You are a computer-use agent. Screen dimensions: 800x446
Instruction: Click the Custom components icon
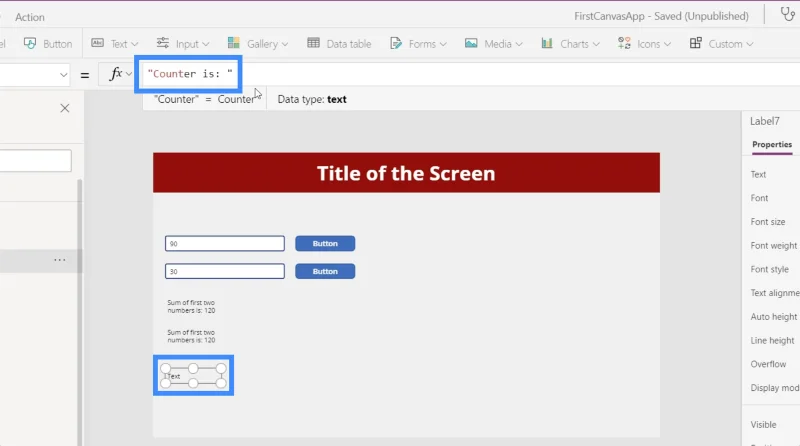pyautogui.click(x=695, y=43)
